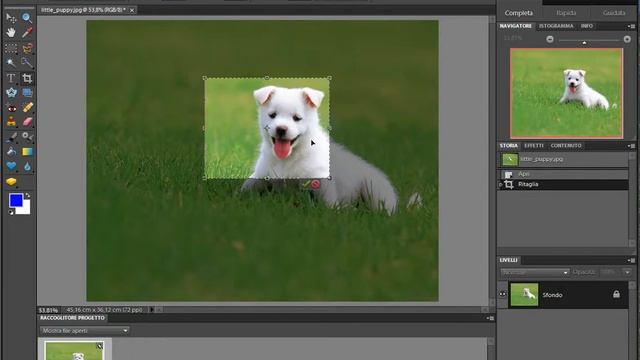
Task: Select the Eraser tool
Action: pyautogui.click(x=27, y=122)
